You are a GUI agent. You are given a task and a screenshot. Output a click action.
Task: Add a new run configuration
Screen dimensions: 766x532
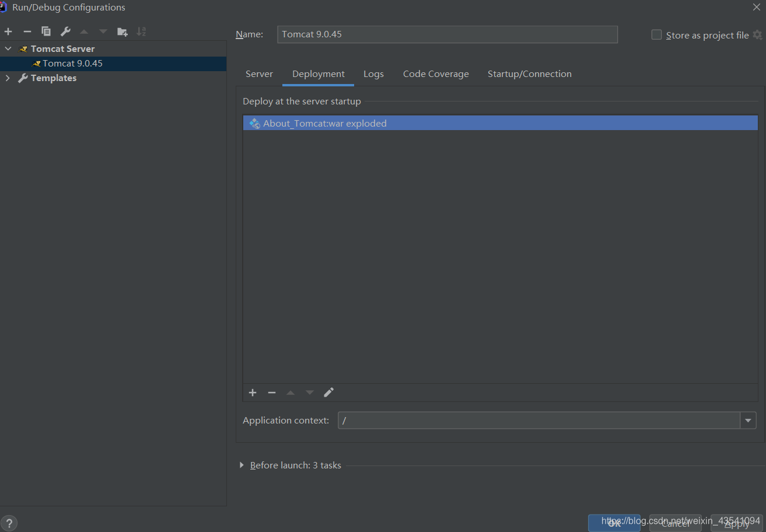(x=8, y=32)
